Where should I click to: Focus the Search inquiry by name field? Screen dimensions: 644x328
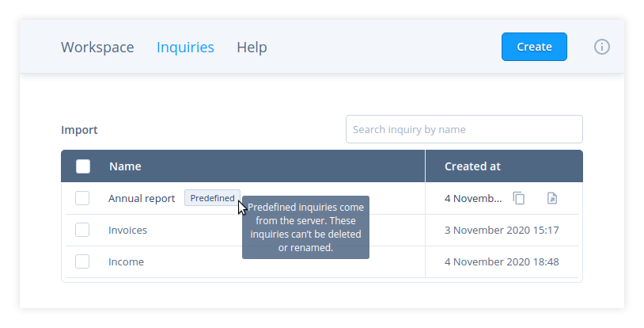(x=464, y=129)
